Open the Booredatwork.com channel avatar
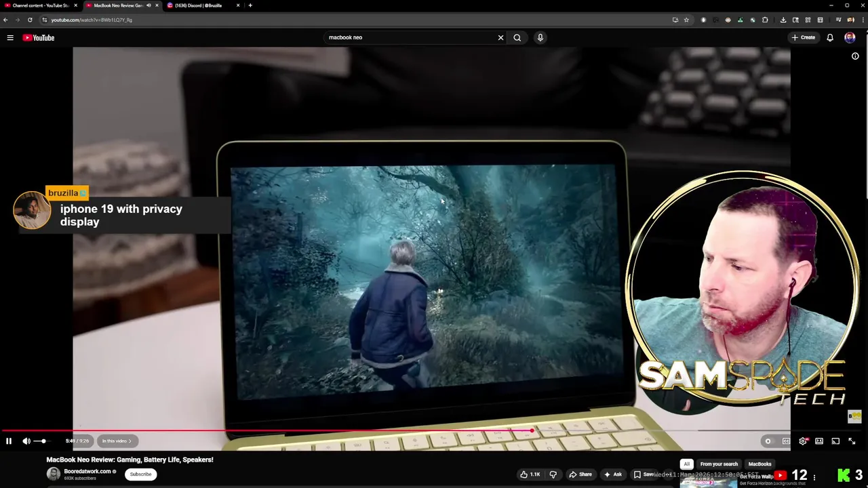 point(54,474)
